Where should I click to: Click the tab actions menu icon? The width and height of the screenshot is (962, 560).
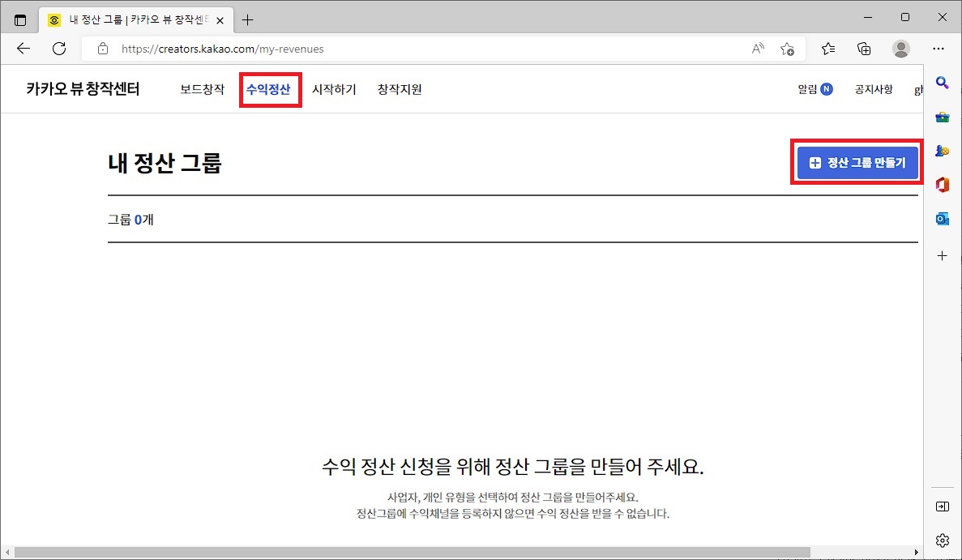(20, 19)
